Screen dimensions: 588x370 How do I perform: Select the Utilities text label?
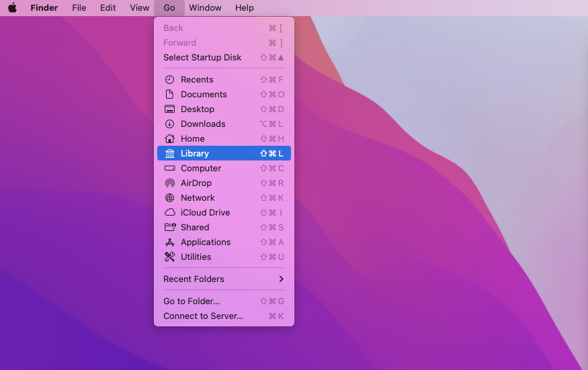(196, 257)
